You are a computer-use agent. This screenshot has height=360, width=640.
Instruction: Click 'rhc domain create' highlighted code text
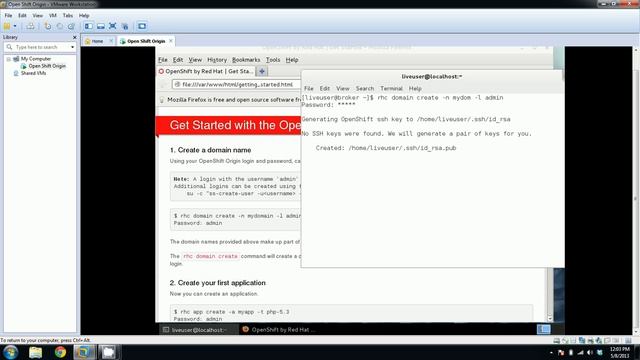[210, 256]
